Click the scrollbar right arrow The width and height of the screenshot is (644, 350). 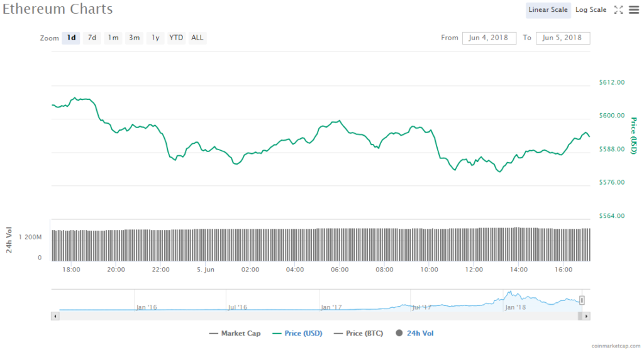pos(587,316)
